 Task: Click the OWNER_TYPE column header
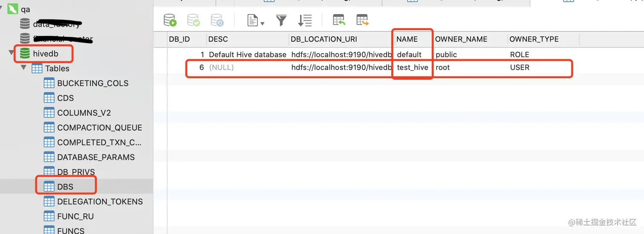(x=534, y=39)
